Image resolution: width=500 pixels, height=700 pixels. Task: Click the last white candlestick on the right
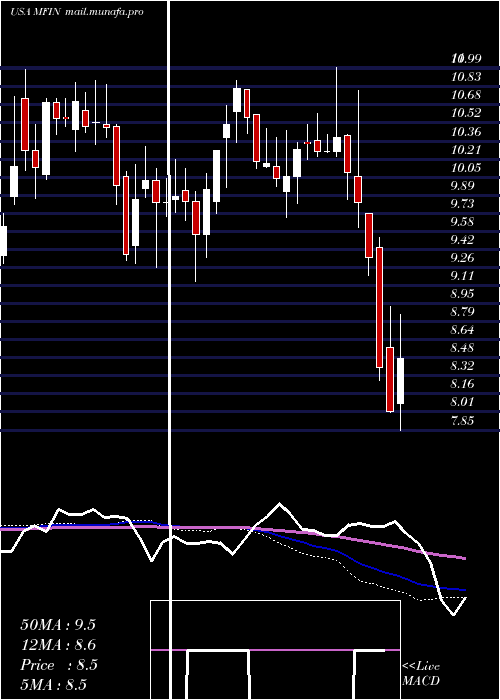[x=400, y=381]
